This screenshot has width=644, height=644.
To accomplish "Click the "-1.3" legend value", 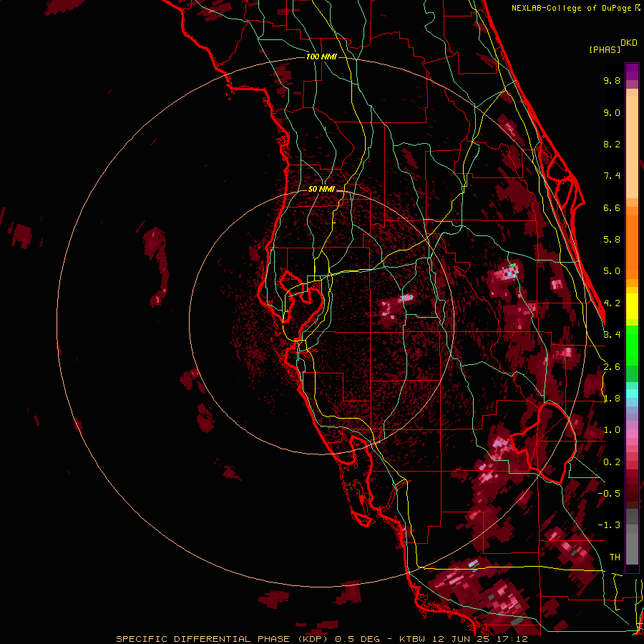I will click(x=609, y=526).
